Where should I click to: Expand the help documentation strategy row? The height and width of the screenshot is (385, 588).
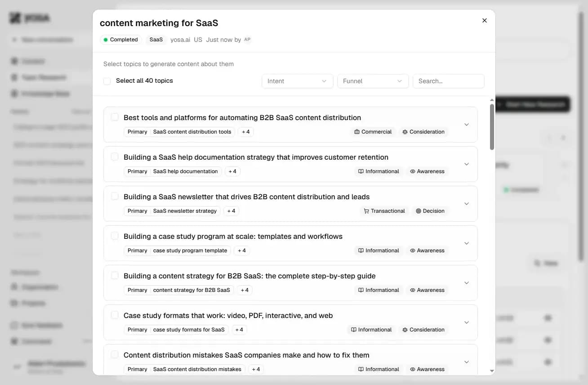point(467,164)
